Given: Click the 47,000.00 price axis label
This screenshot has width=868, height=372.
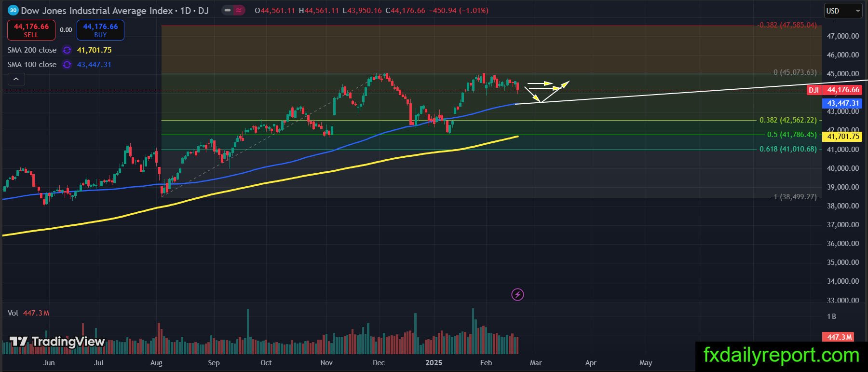Looking at the screenshot, I should (x=843, y=36).
